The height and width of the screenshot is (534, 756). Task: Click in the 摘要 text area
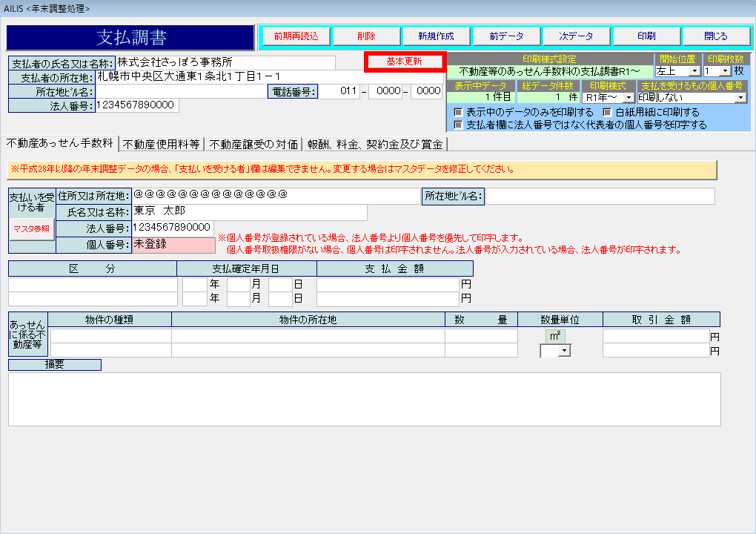tap(363, 399)
